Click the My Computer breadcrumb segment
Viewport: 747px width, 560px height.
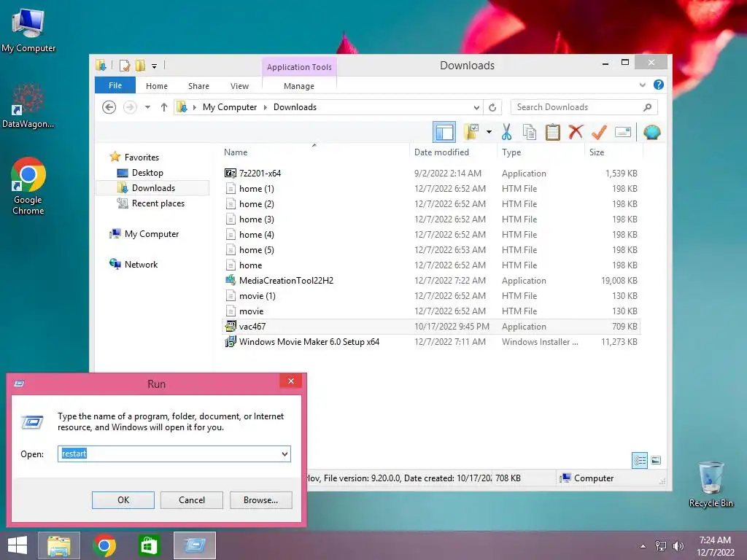click(230, 107)
